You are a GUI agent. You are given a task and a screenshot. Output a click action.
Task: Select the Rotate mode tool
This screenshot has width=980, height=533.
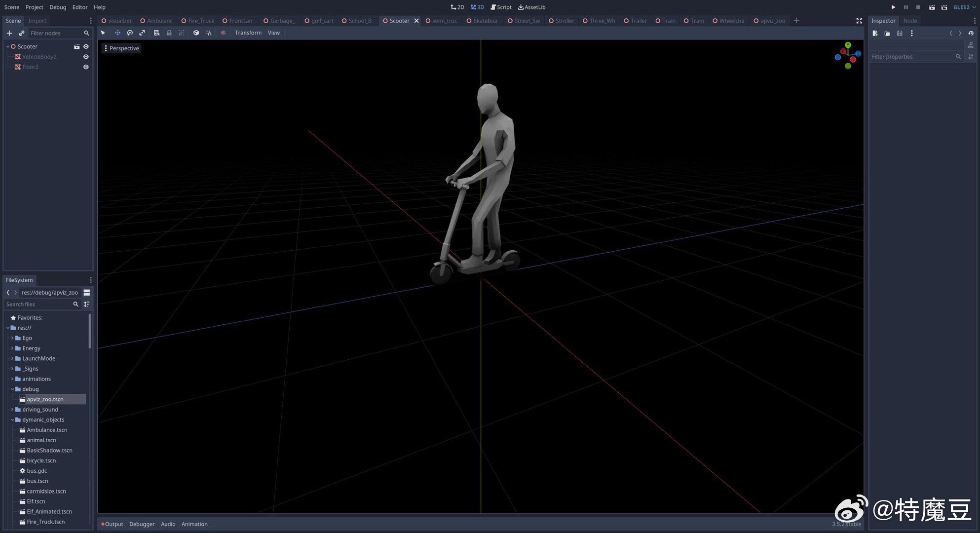130,33
